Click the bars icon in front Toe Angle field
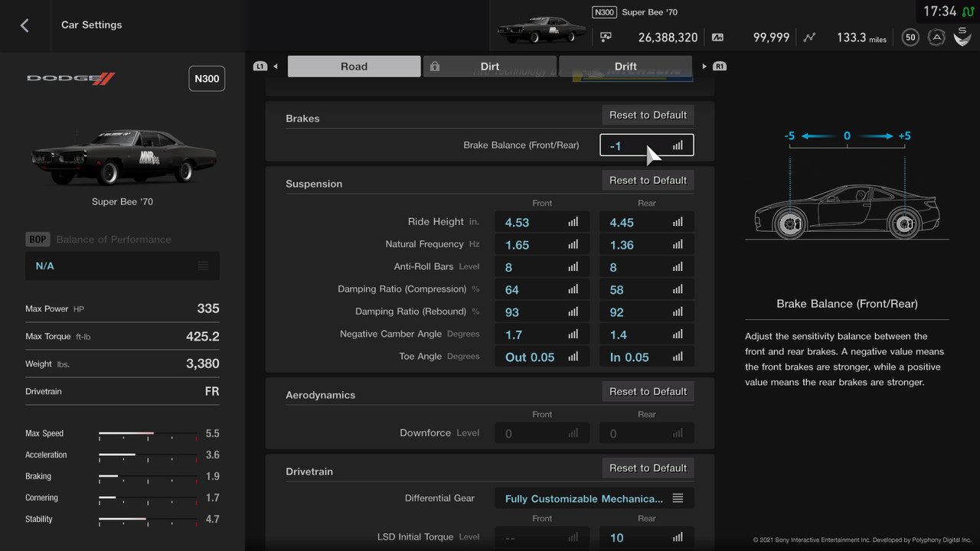Image resolution: width=980 pixels, height=551 pixels. pos(573,357)
